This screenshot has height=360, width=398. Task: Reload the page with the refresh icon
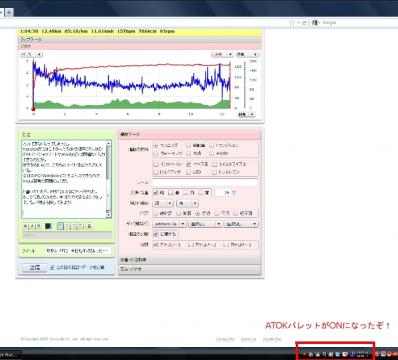(304, 23)
